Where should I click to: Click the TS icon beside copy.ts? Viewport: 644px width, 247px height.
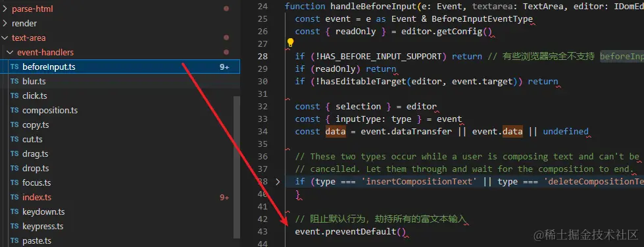point(14,125)
